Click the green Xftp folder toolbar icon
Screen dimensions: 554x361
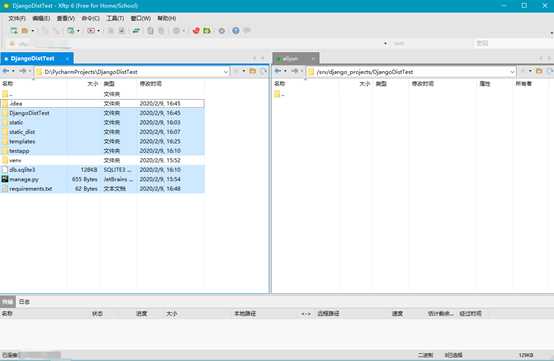pos(207,31)
